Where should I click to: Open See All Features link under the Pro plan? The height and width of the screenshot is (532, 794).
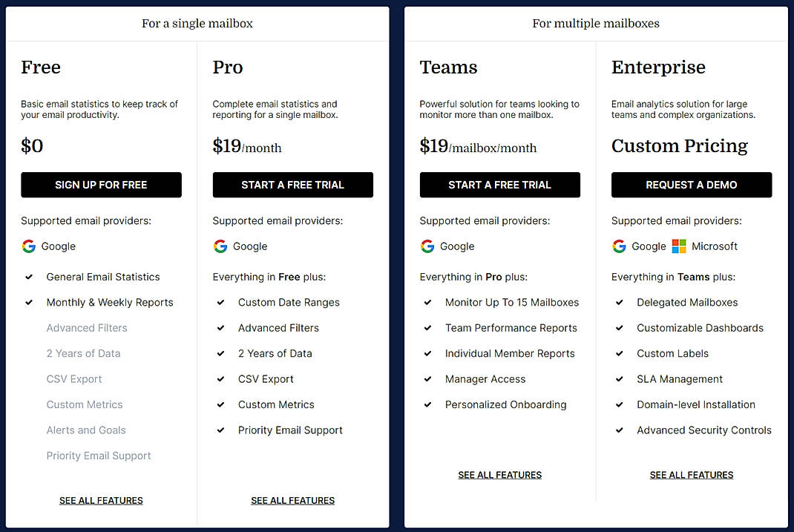292,500
